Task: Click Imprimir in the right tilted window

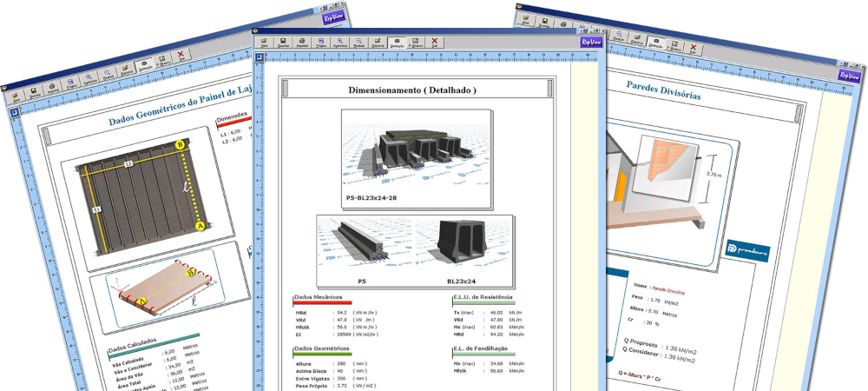Action: pyautogui.click(x=563, y=24)
